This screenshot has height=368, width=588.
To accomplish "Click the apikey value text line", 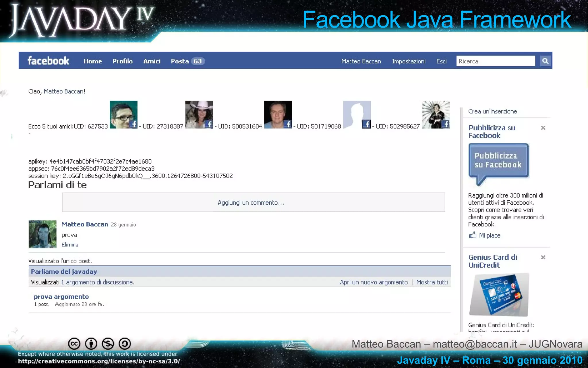I will [90, 161].
